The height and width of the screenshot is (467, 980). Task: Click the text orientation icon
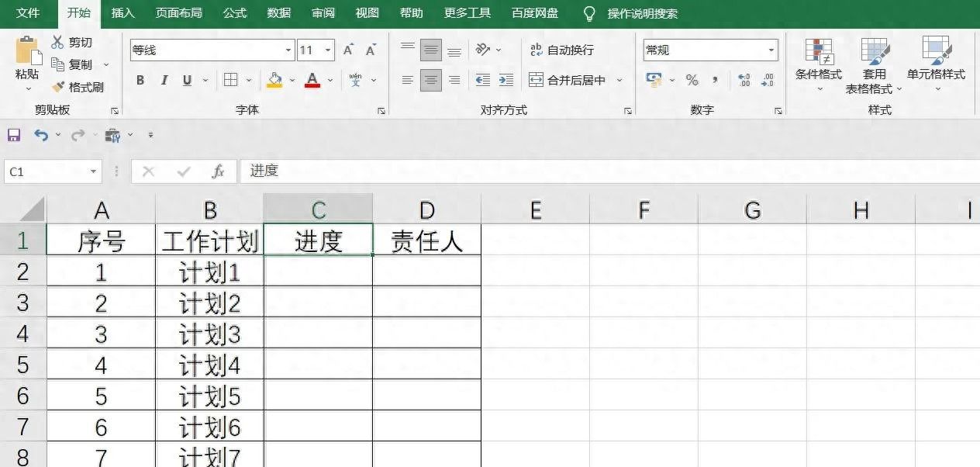coord(483,50)
